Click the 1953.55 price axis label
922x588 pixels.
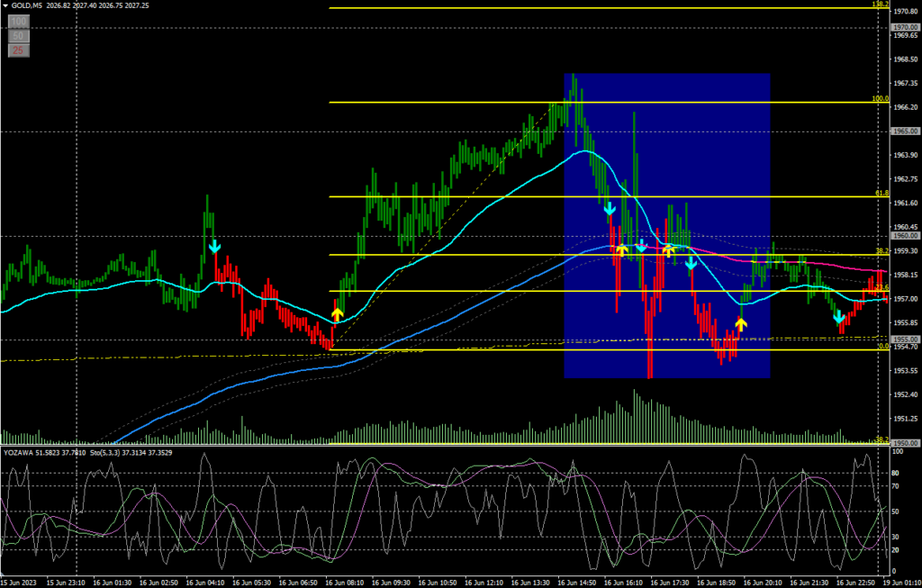(x=906, y=370)
